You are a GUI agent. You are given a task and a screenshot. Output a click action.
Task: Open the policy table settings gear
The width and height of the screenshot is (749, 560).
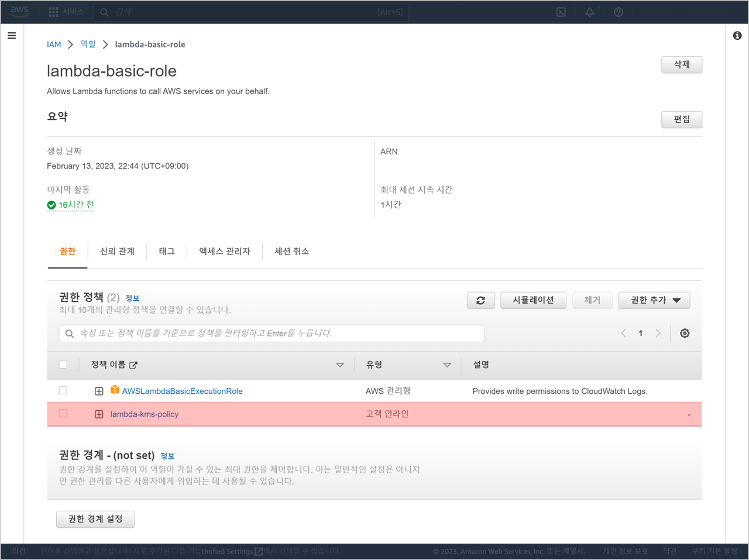pyautogui.click(x=685, y=333)
